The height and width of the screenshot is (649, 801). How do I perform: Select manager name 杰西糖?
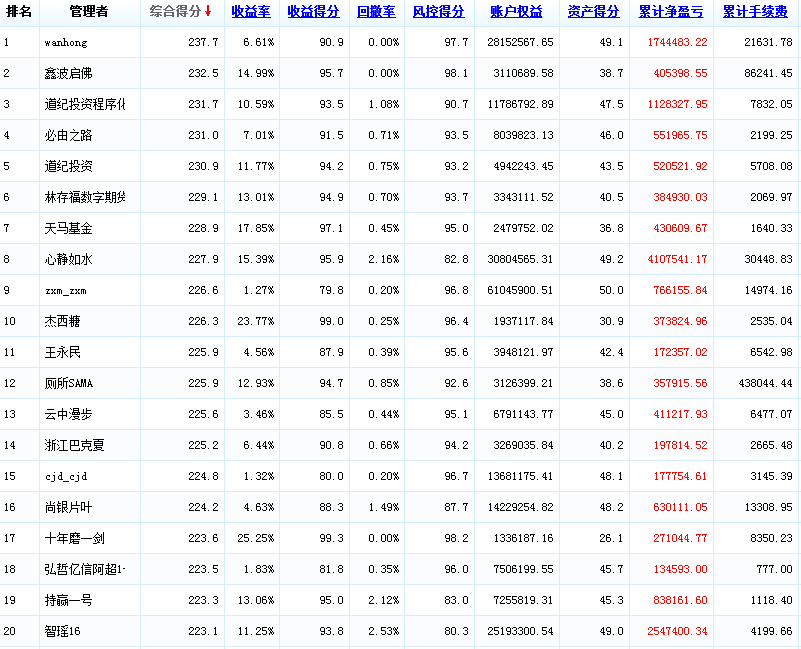coord(62,321)
